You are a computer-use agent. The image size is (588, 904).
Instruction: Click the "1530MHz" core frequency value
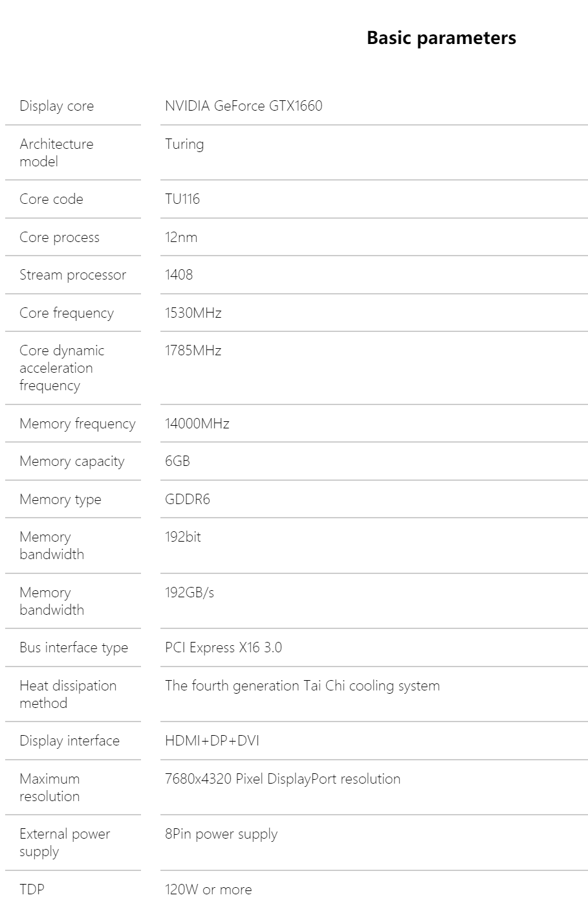pos(193,313)
